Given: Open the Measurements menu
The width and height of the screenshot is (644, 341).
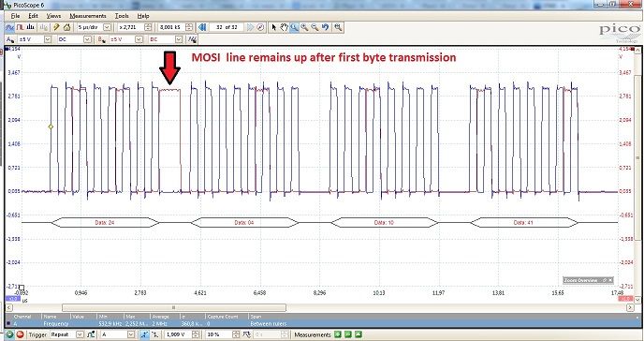Looking at the screenshot, I should click(88, 16).
